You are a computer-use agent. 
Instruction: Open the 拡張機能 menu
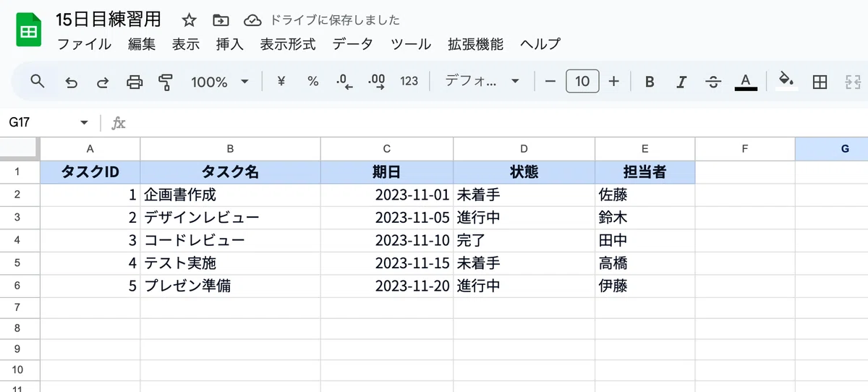[475, 44]
